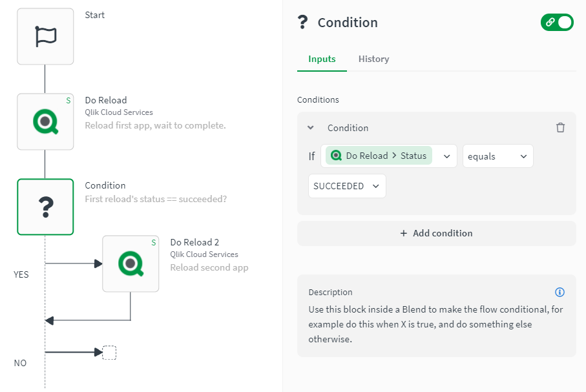Open the Do Reload > Status dropdown

coord(446,156)
